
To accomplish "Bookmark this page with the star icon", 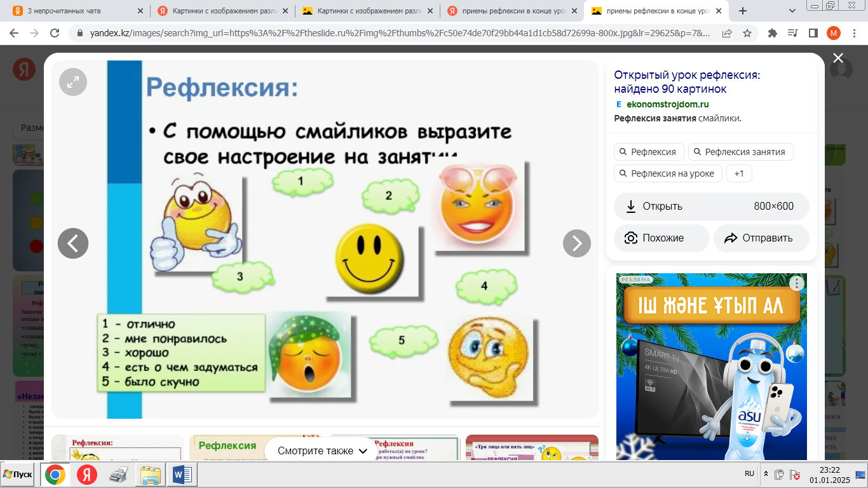I will (747, 33).
